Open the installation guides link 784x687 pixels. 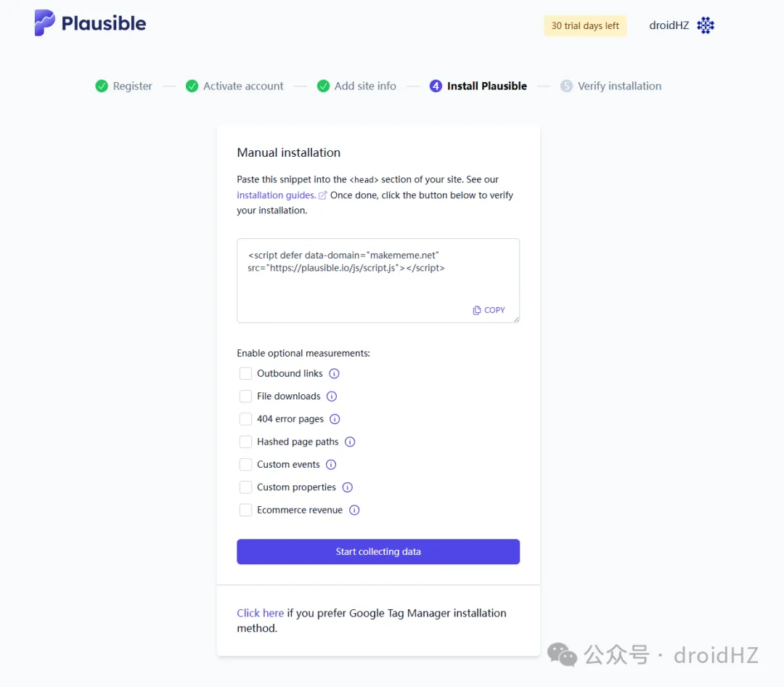coord(276,195)
